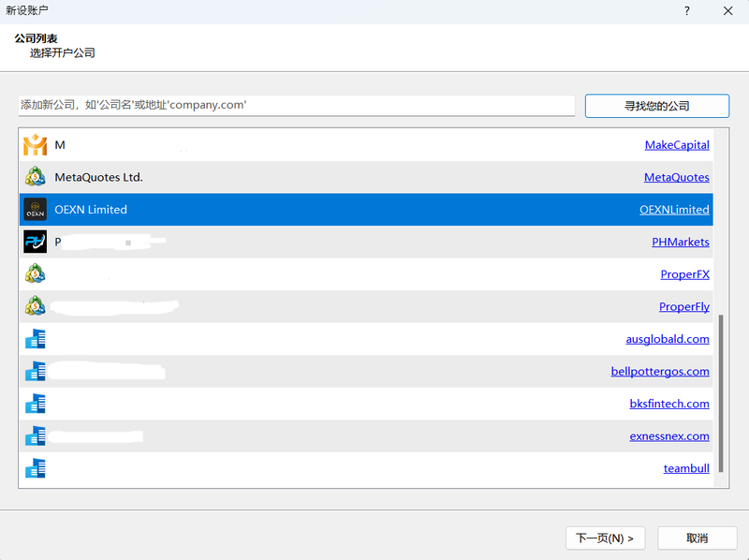Open the ProperFly link
This screenshot has height=560, width=749.
pos(684,307)
